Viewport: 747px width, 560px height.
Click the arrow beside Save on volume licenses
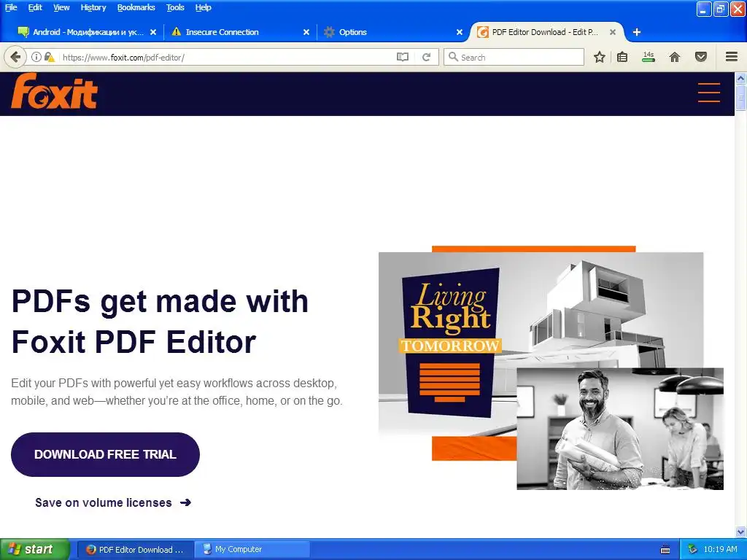[x=186, y=502]
